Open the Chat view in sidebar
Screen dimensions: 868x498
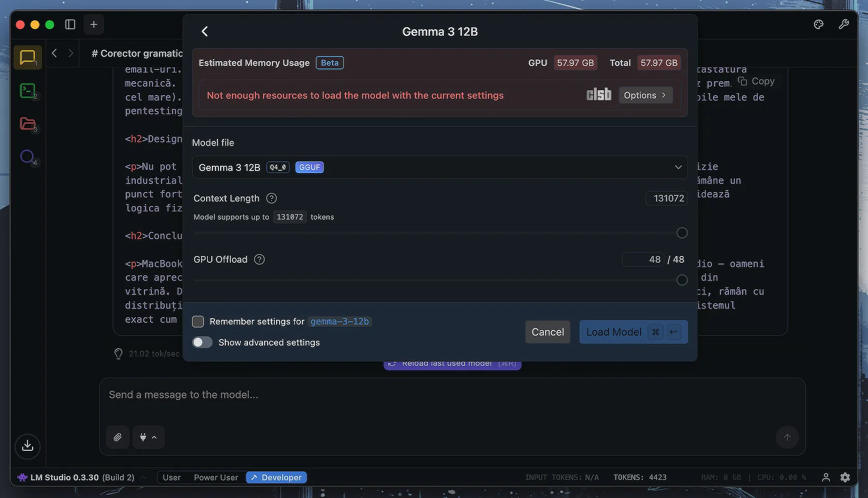[27, 57]
